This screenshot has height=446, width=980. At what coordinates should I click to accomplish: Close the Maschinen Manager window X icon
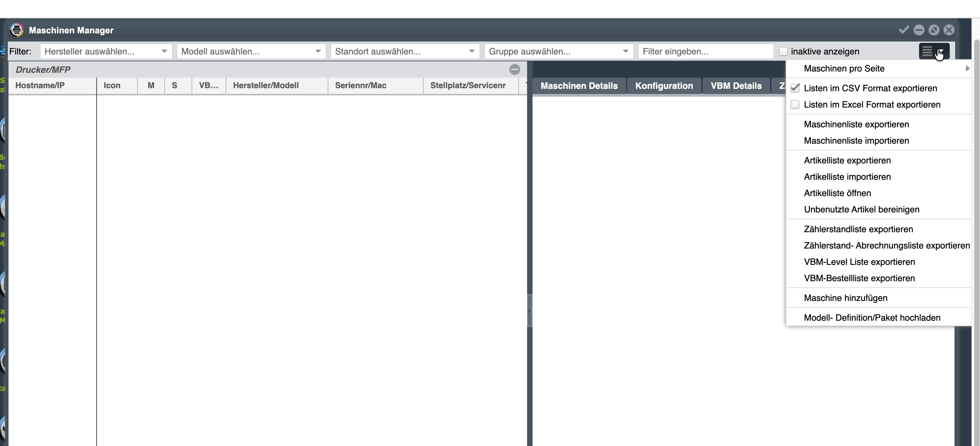[949, 30]
